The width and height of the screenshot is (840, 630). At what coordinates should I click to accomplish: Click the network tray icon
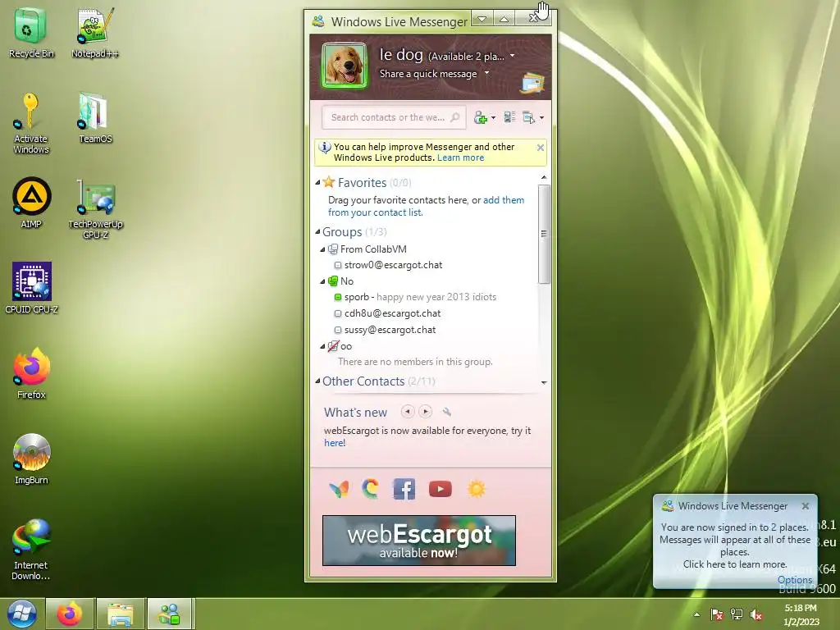point(737,614)
